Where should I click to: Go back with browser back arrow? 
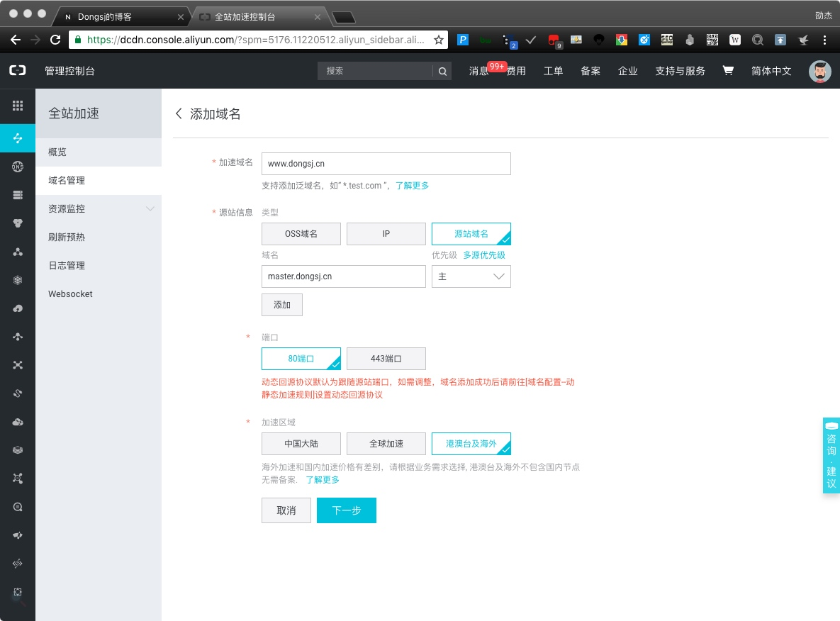[x=16, y=40]
